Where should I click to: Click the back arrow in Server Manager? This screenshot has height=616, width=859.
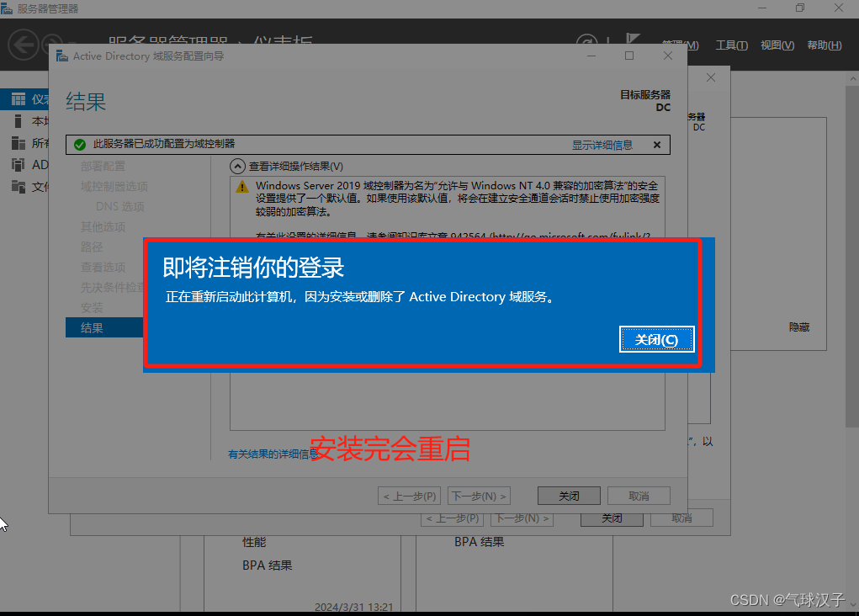click(x=23, y=45)
